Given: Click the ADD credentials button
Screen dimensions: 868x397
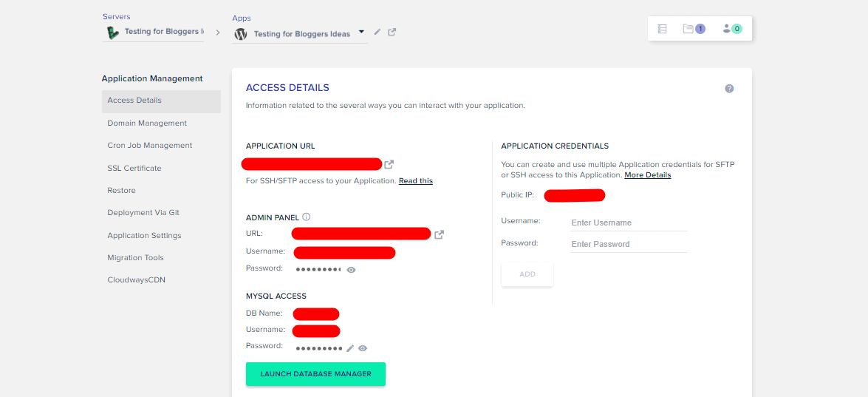Looking at the screenshot, I should click(527, 274).
